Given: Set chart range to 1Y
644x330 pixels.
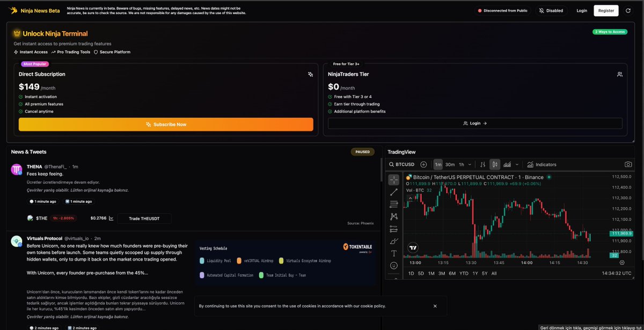Looking at the screenshot, I should point(475,273).
